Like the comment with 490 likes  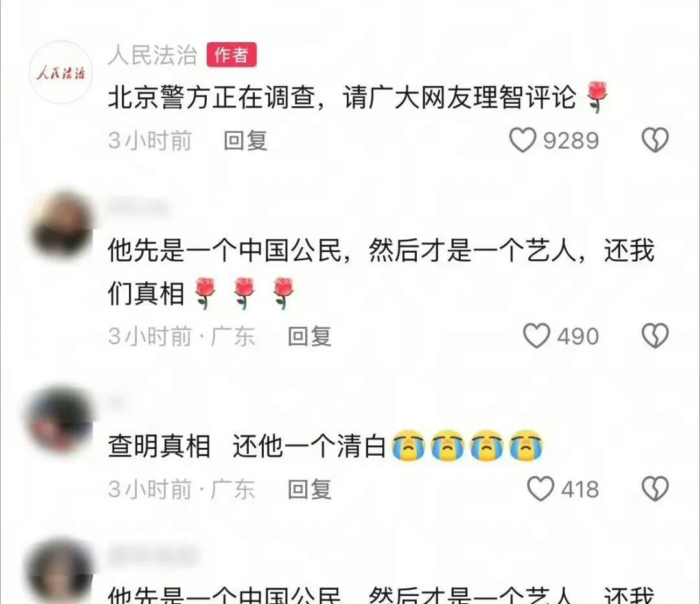(537, 336)
